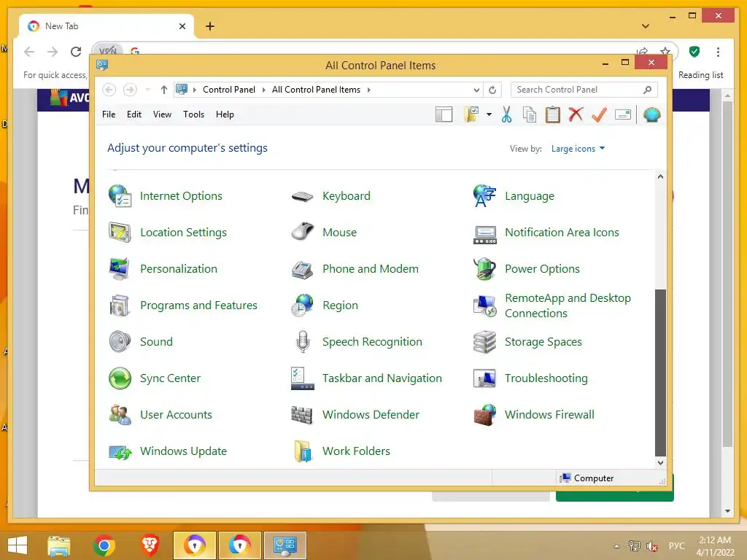Image resolution: width=747 pixels, height=560 pixels.
Task: Open the Windows Firewall icon
Action: click(x=484, y=415)
